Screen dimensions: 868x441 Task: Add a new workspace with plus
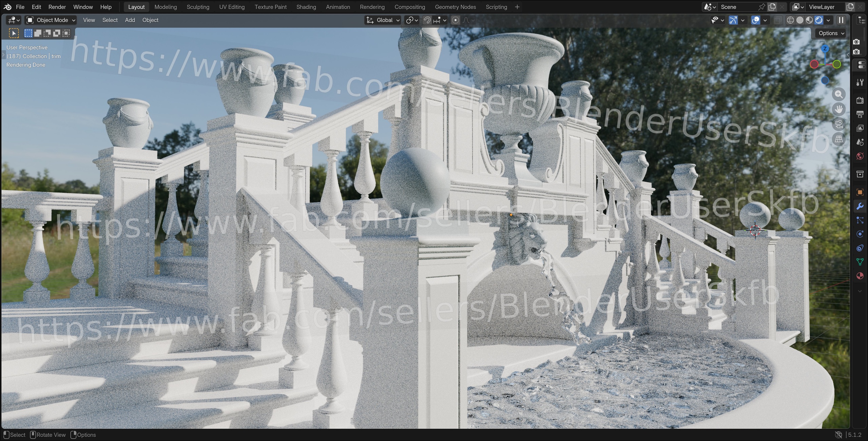point(517,7)
